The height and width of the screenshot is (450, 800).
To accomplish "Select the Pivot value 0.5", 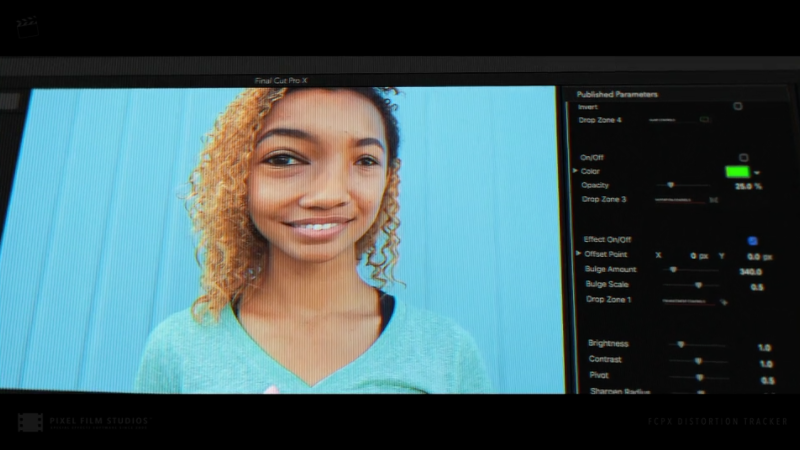I will 768,380.
